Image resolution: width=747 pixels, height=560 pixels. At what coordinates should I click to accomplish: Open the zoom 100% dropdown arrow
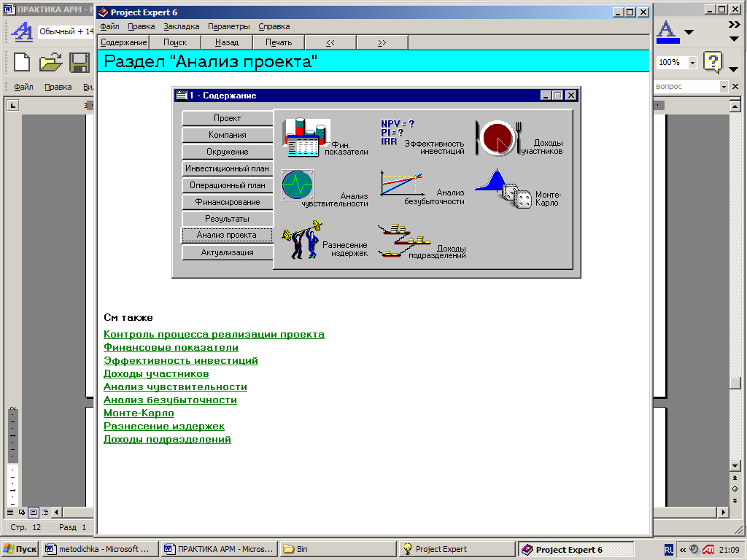693,63
